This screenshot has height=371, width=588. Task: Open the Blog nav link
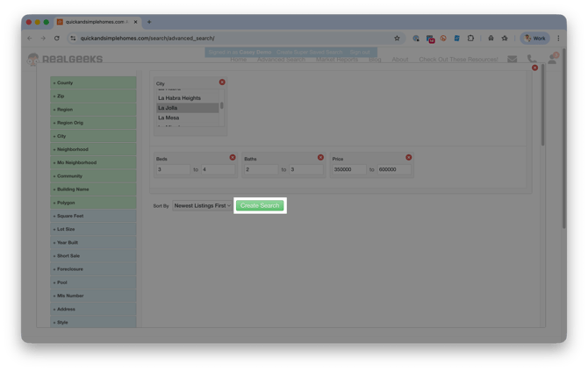point(375,60)
